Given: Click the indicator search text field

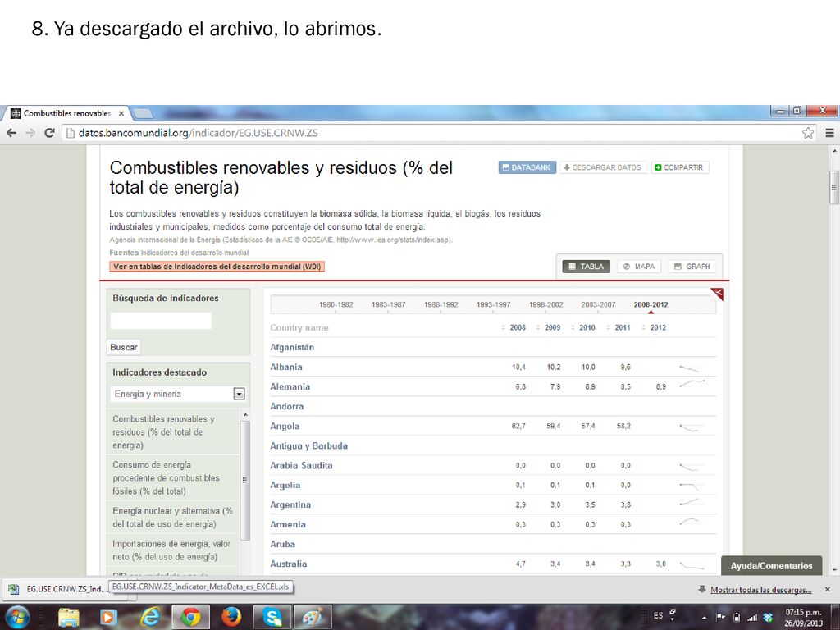Looking at the screenshot, I should pyautogui.click(x=161, y=321).
